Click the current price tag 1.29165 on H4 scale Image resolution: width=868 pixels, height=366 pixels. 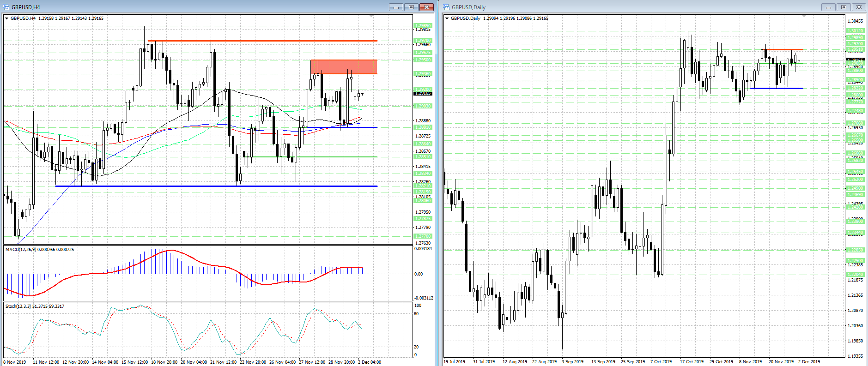pos(423,93)
